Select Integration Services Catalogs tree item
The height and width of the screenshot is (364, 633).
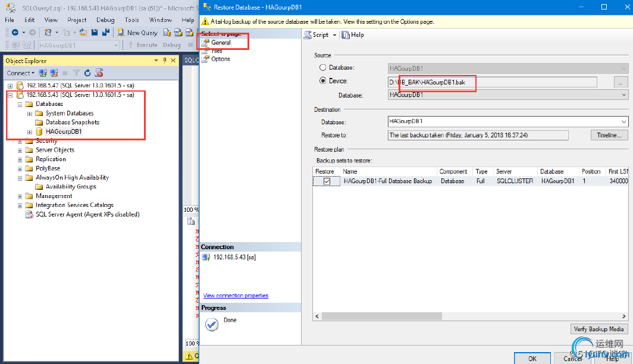tap(75, 205)
